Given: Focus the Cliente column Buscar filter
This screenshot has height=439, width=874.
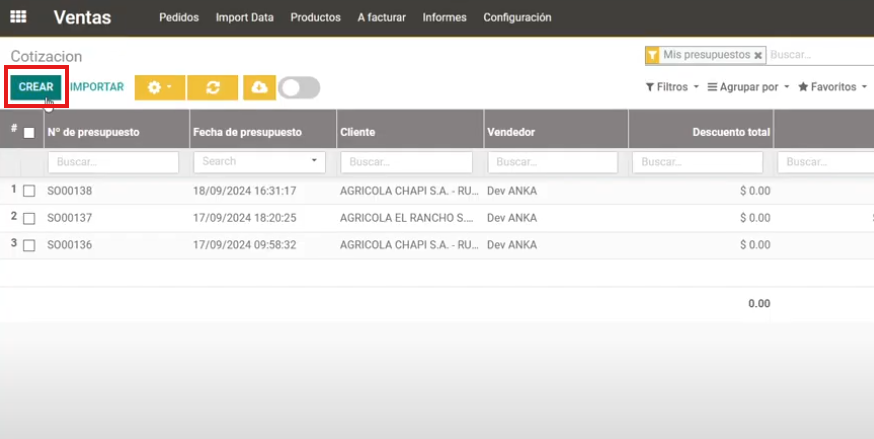Looking at the screenshot, I should point(406,162).
